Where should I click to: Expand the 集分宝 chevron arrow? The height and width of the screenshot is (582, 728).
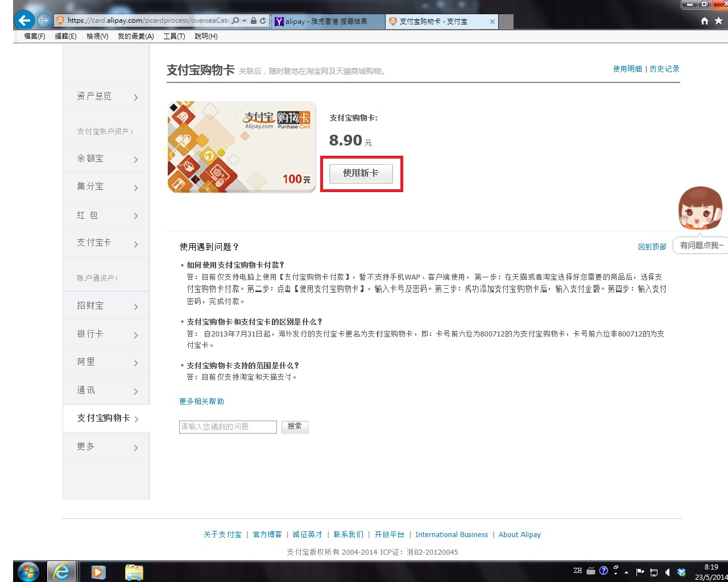[x=136, y=188]
